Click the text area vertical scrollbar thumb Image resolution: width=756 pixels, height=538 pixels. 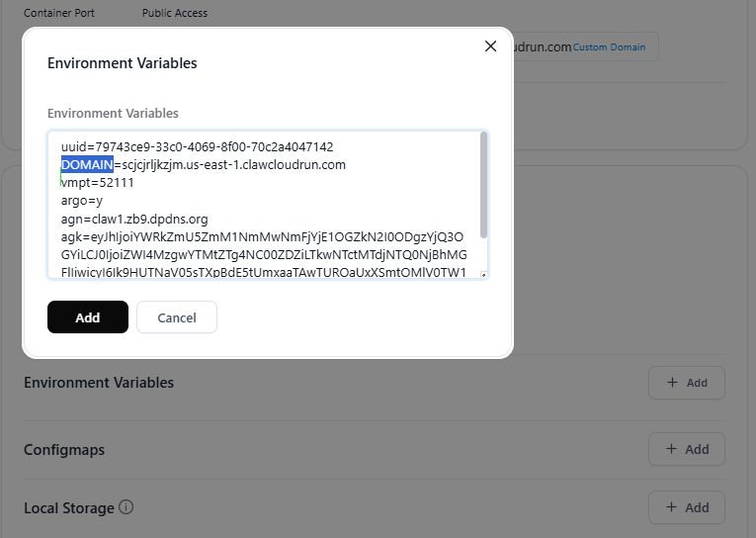[x=483, y=185]
